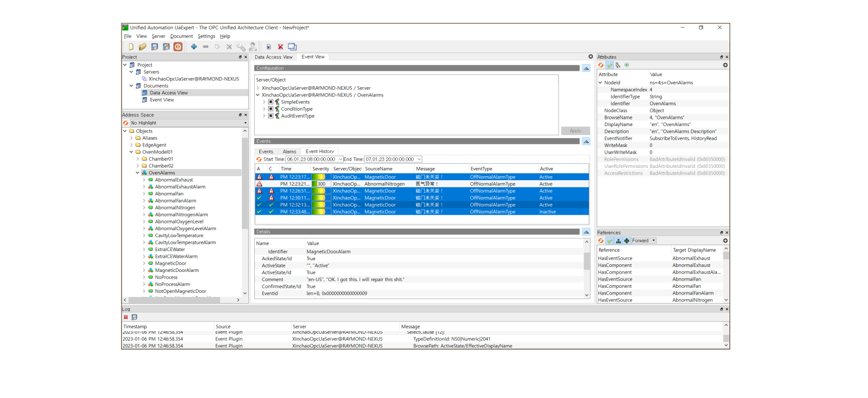Toggle the ConditionType checkbox

pos(271,109)
